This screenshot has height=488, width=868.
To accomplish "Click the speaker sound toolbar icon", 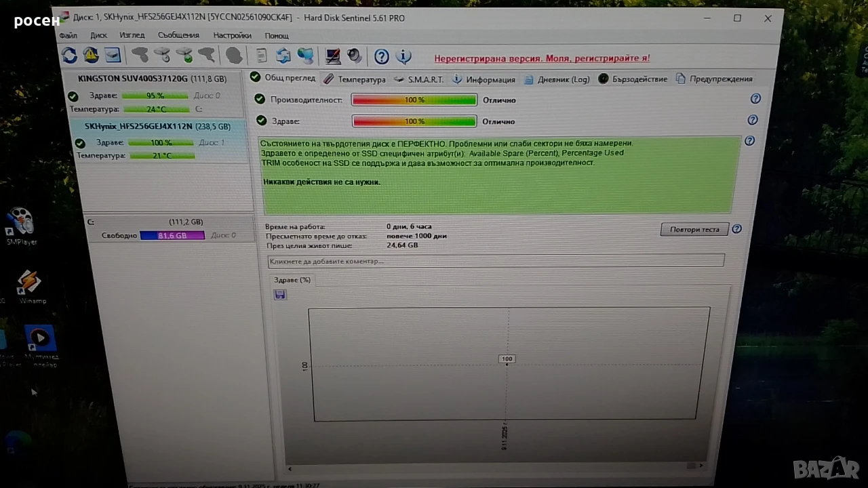I will [354, 56].
